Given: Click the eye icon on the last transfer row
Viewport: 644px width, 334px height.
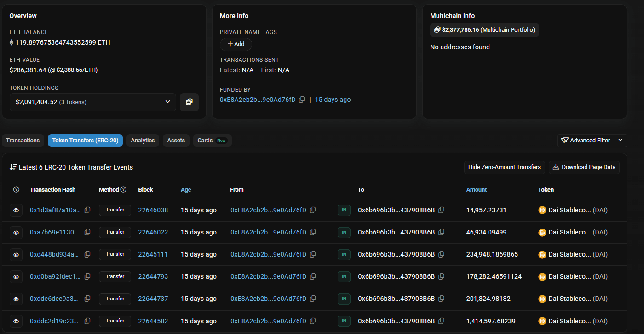Looking at the screenshot, I should pyautogui.click(x=16, y=321).
